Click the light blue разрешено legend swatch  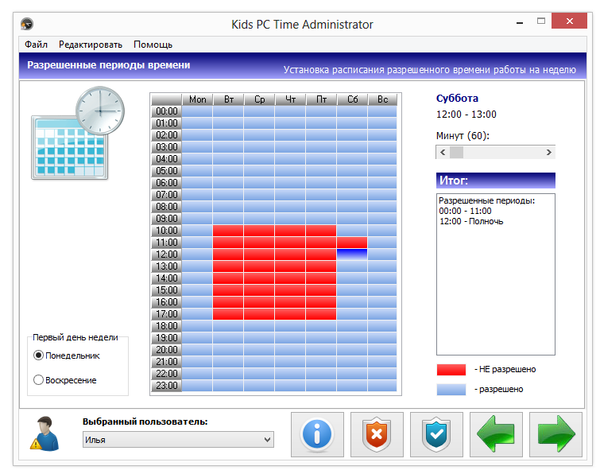tap(452, 389)
